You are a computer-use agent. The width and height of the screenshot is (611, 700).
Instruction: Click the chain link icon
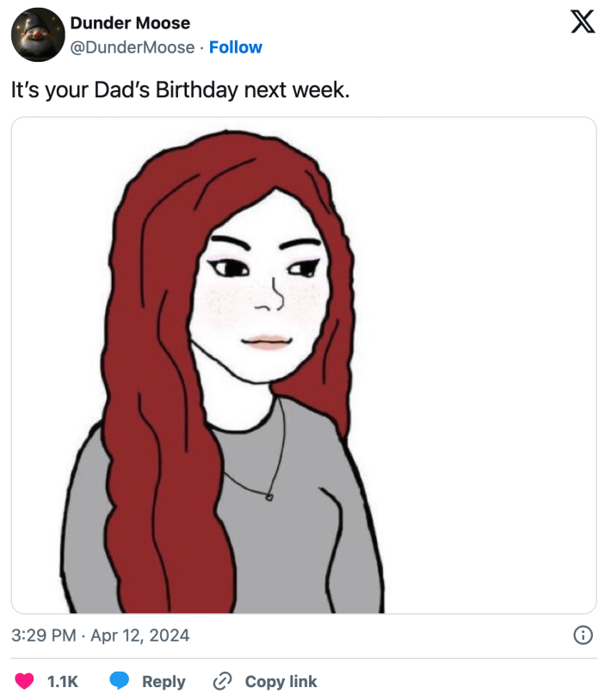click(x=222, y=681)
